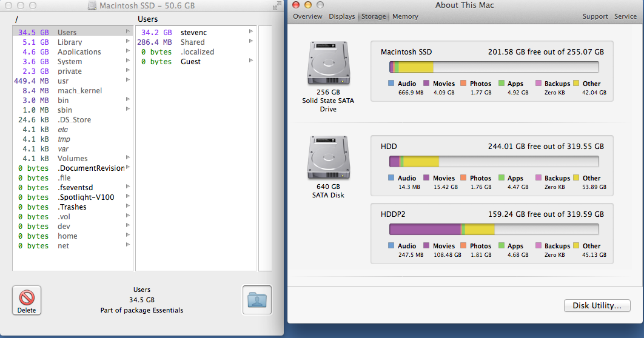Click the Support link
This screenshot has width=644, height=338.
tap(595, 16)
